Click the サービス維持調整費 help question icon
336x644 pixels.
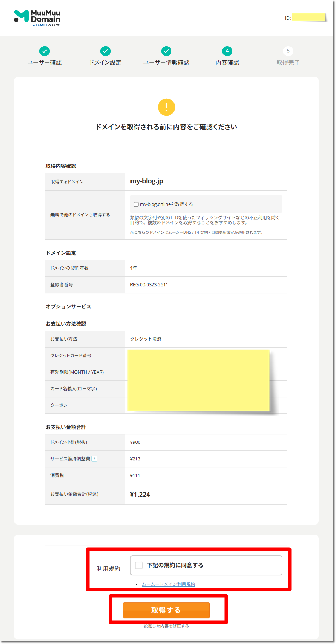[x=94, y=459]
